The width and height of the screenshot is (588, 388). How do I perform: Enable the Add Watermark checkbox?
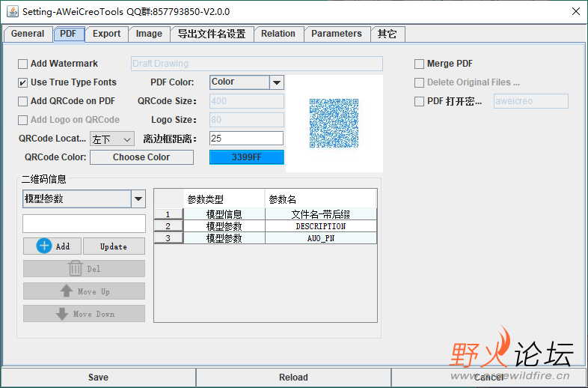tap(23, 64)
